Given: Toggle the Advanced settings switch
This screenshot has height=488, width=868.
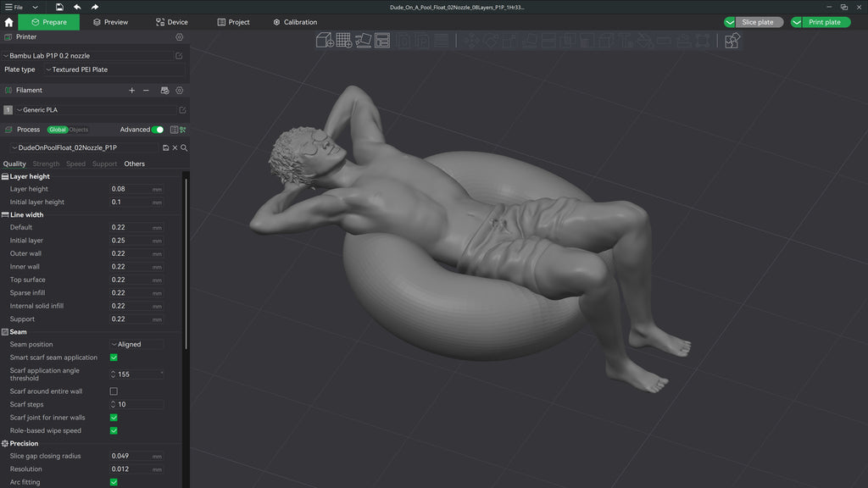Looking at the screenshot, I should tap(158, 130).
